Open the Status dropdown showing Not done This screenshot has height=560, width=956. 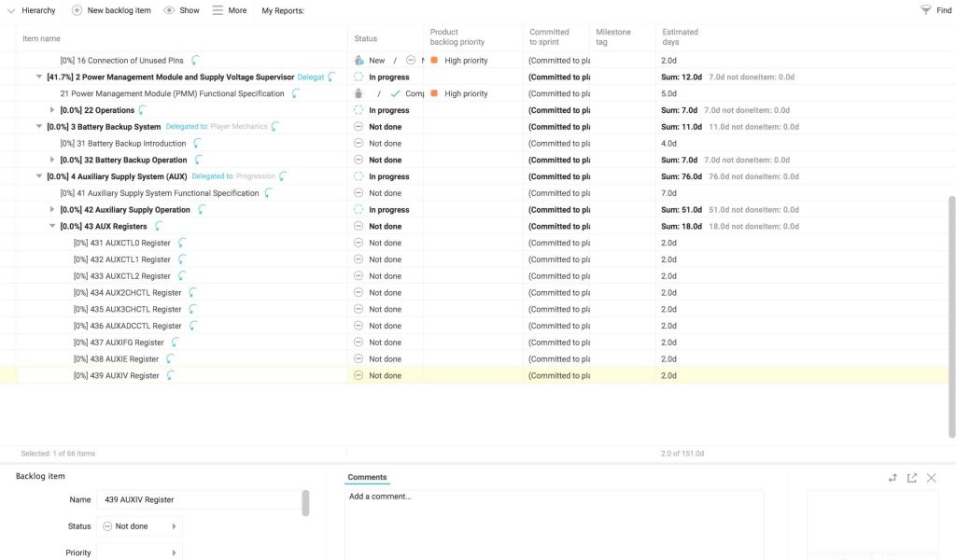[139, 526]
